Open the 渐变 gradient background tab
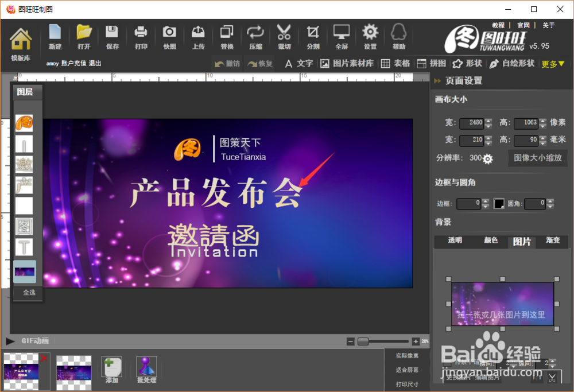 click(x=552, y=241)
